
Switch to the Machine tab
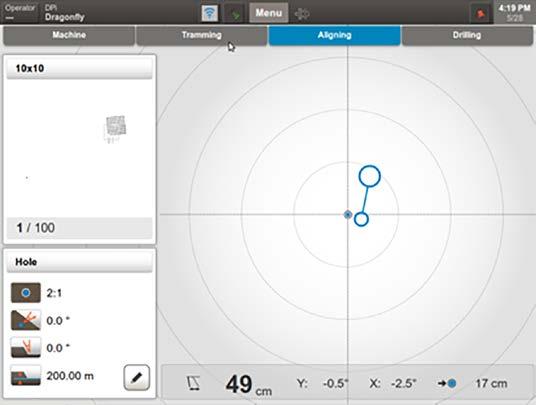pyautogui.click(x=69, y=35)
